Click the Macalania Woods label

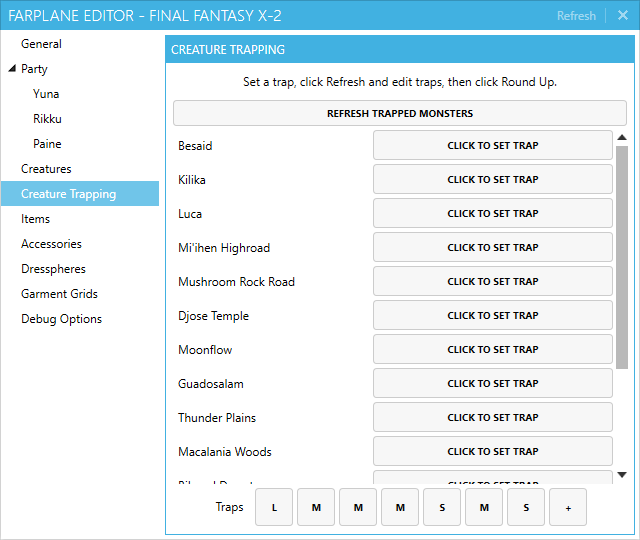tap(225, 452)
